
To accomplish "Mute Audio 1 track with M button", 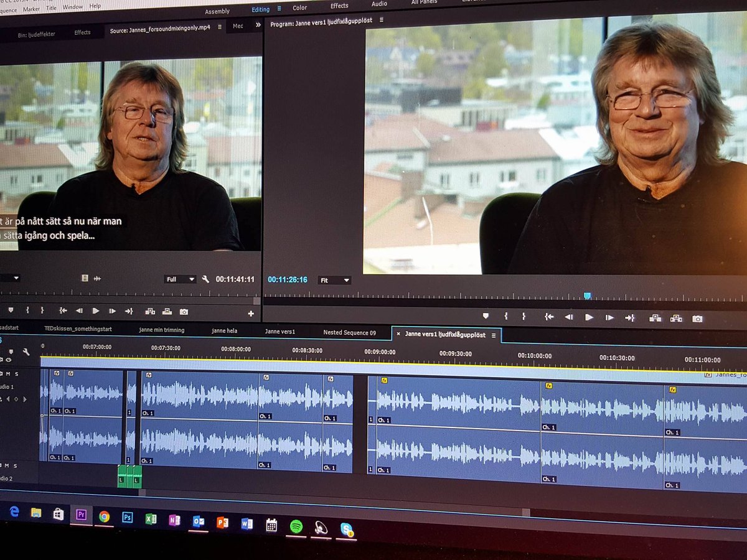I will [8, 373].
